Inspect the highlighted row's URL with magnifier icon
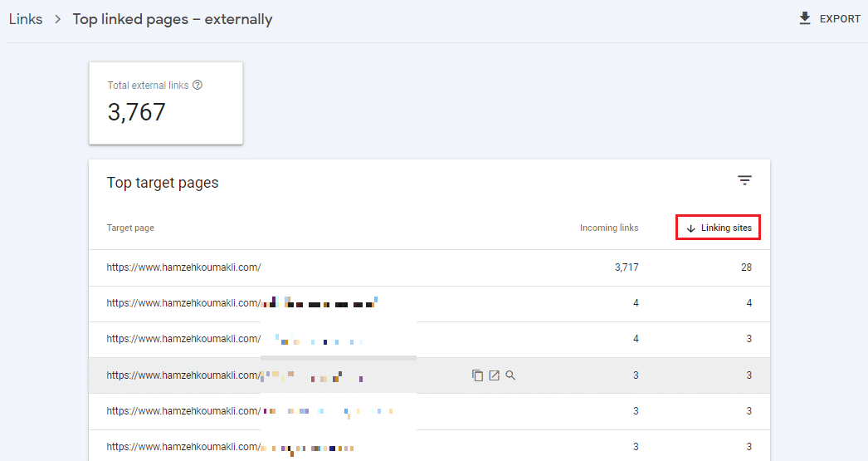Image resolution: width=868 pixels, height=461 pixels. point(510,375)
